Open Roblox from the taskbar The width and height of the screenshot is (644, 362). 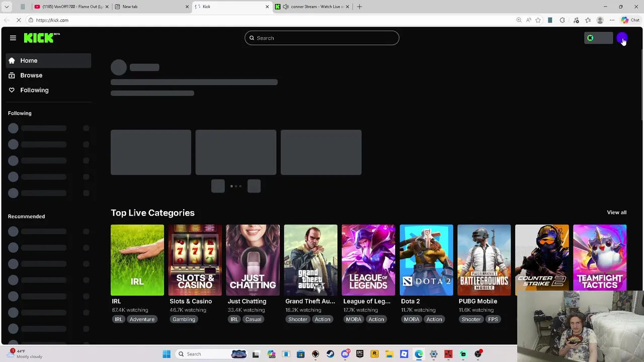tap(404, 354)
